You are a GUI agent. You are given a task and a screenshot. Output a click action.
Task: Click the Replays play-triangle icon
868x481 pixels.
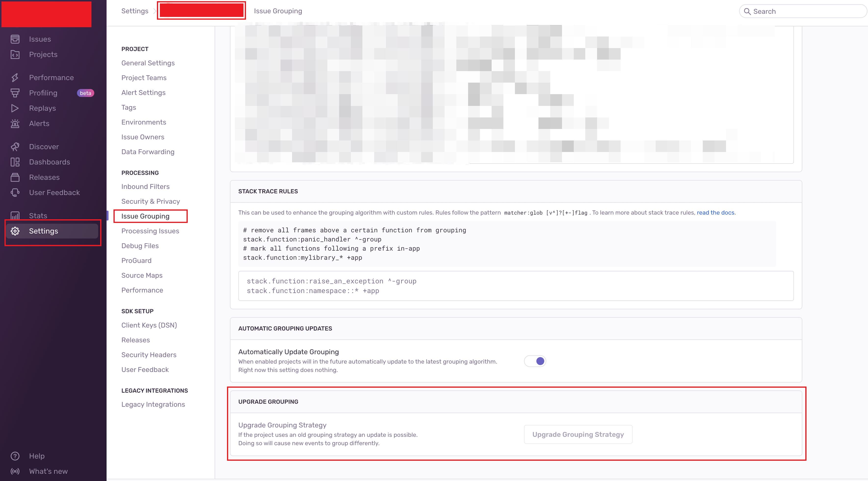pos(15,108)
